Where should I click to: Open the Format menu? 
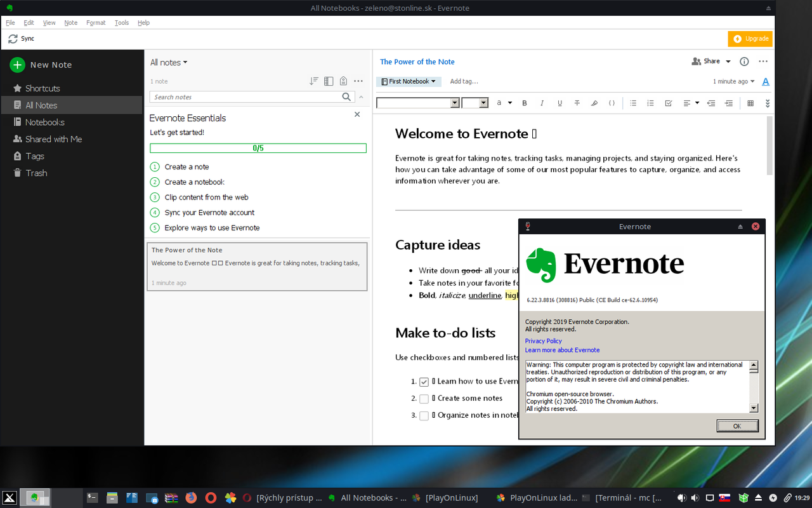pyautogui.click(x=96, y=22)
